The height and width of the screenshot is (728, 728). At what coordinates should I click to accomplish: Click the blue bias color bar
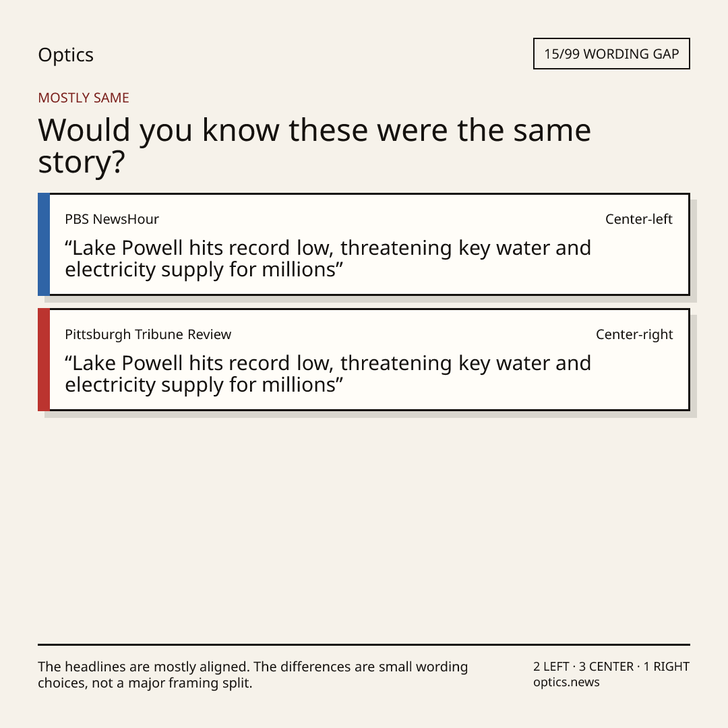[44, 244]
